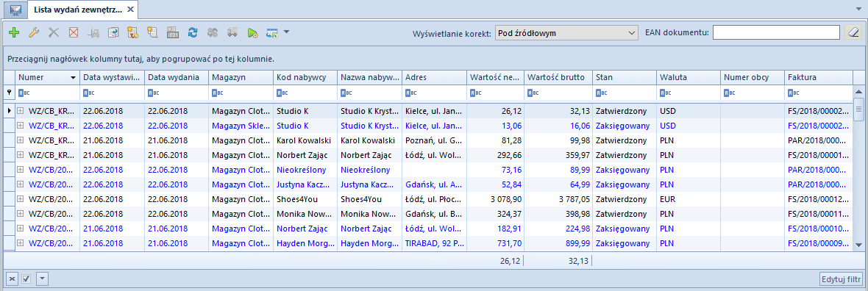
Task: Expand the Norbert Zając row worth 292,66
Action: pyautogui.click(x=21, y=155)
